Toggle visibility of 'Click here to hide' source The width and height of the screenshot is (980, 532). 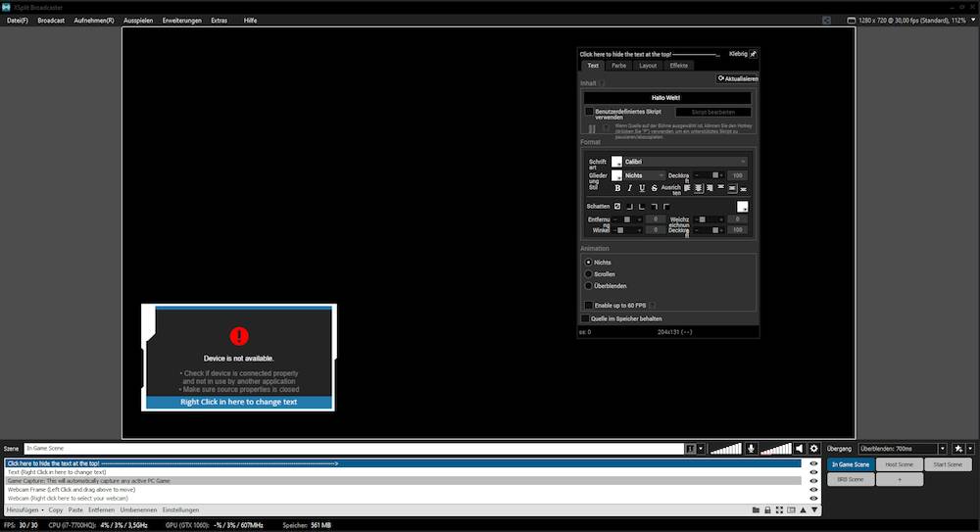point(813,463)
